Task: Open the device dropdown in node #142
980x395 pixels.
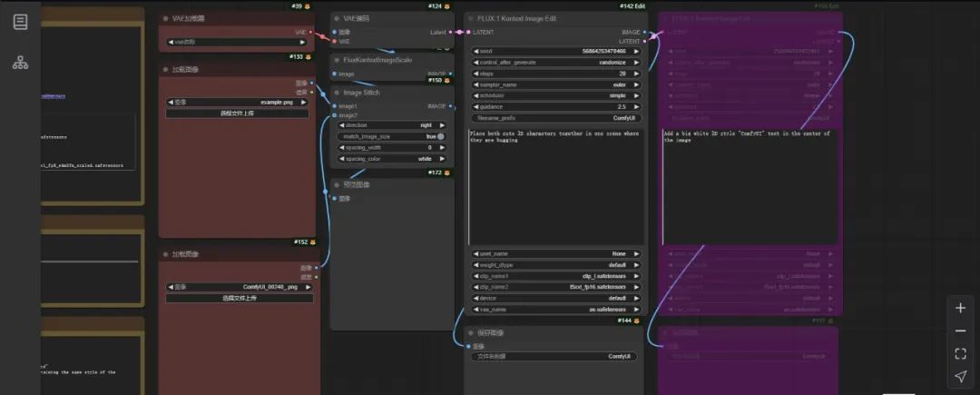Action: pyautogui.click(x=557, y=298)
